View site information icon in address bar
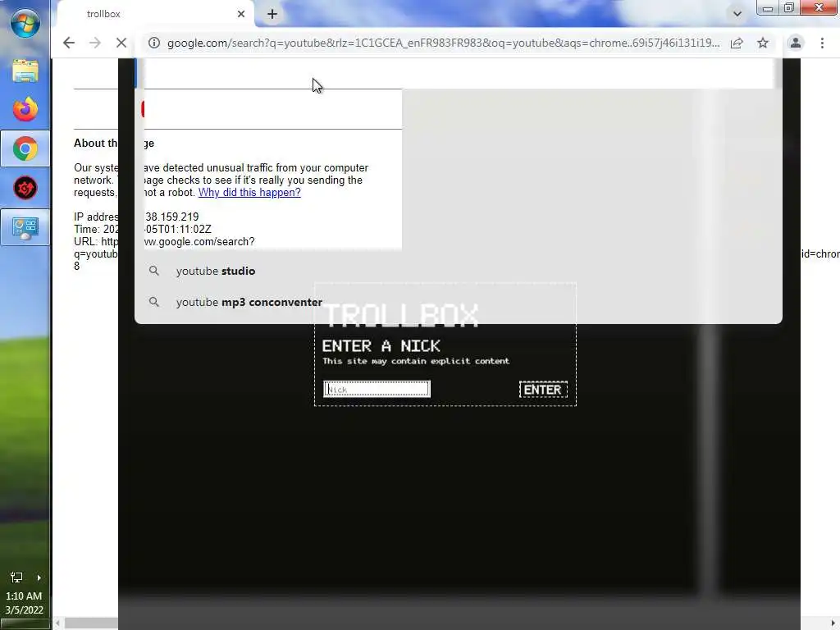This screenshot has width=840, height=630. pyautogui.click(x=154, y=43)
